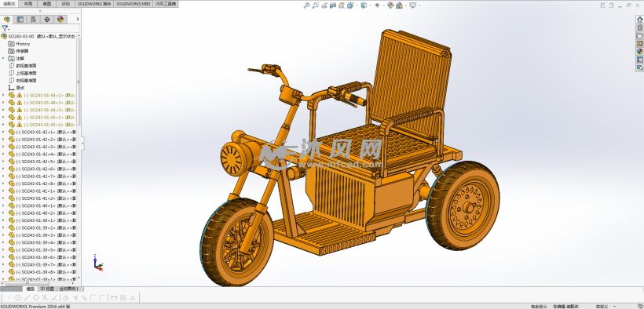Open the DisplayManager color ball tab
This screenshot has width=644, height=309.
pos(60,20)
